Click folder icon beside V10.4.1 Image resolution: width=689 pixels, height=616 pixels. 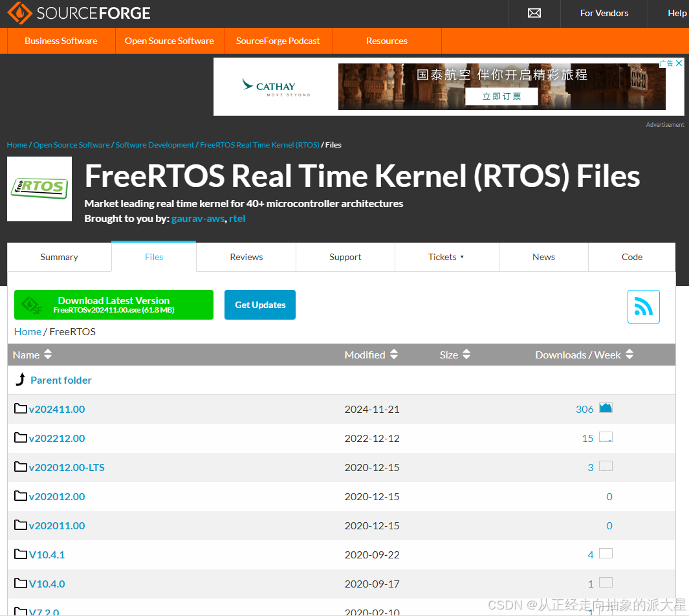pos(21,554)
